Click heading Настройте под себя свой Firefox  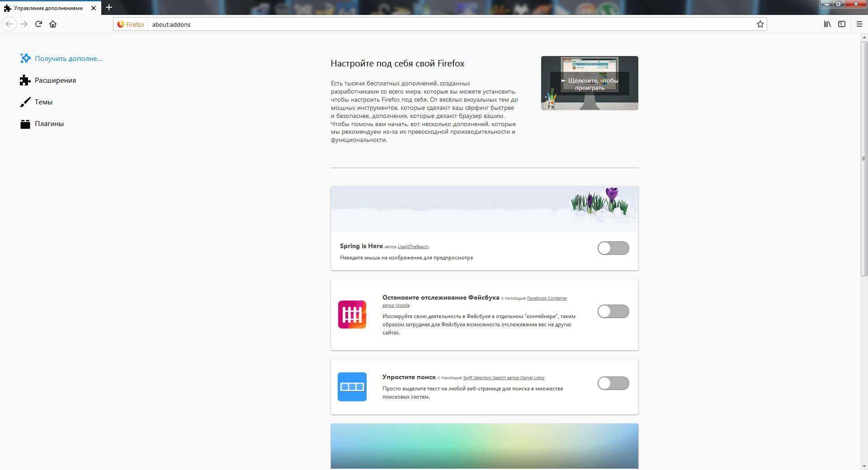tap(397, 63)
